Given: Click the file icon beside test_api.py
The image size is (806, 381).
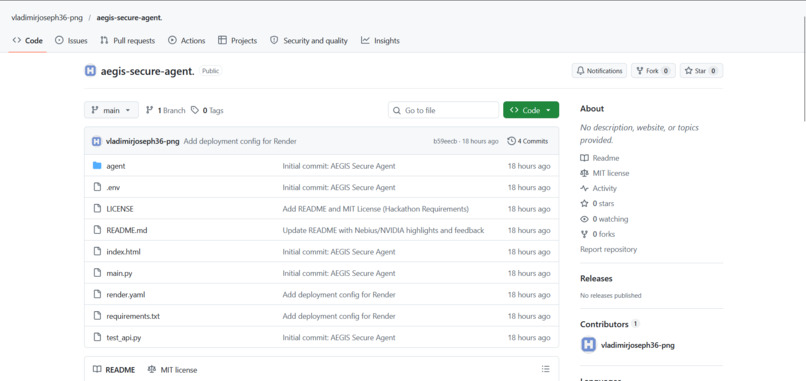Looking at the screenshot, I should point(97,337).
